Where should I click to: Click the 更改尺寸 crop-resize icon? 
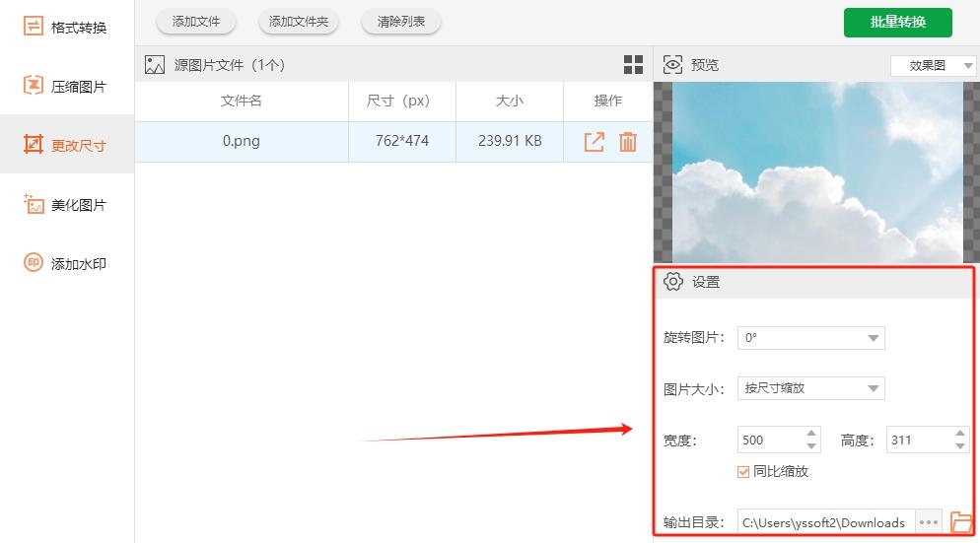click(34, 144)
